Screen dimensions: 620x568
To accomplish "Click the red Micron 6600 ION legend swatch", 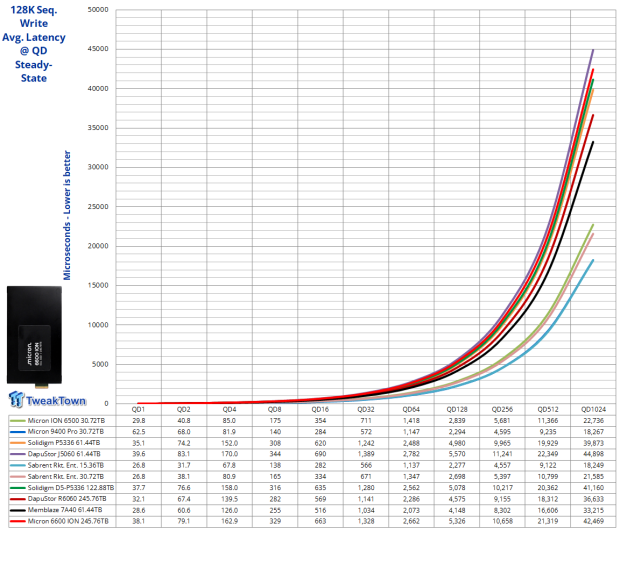I will click(x=18, y=521).
